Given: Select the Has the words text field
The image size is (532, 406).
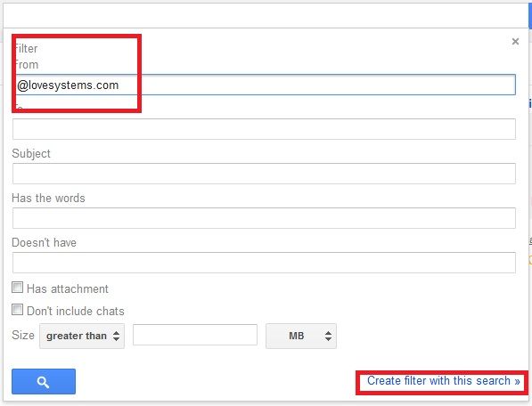Looking at the screenshot, I should click(264, 218).
